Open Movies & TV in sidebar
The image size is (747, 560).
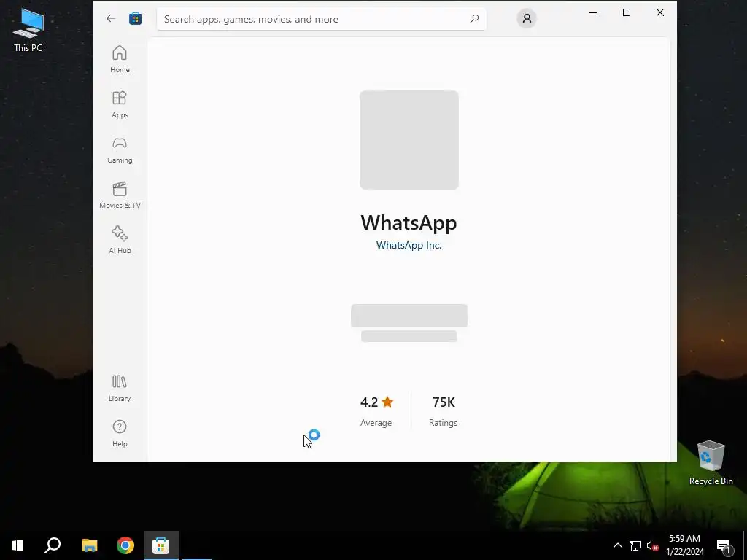[x=120, y=195]
